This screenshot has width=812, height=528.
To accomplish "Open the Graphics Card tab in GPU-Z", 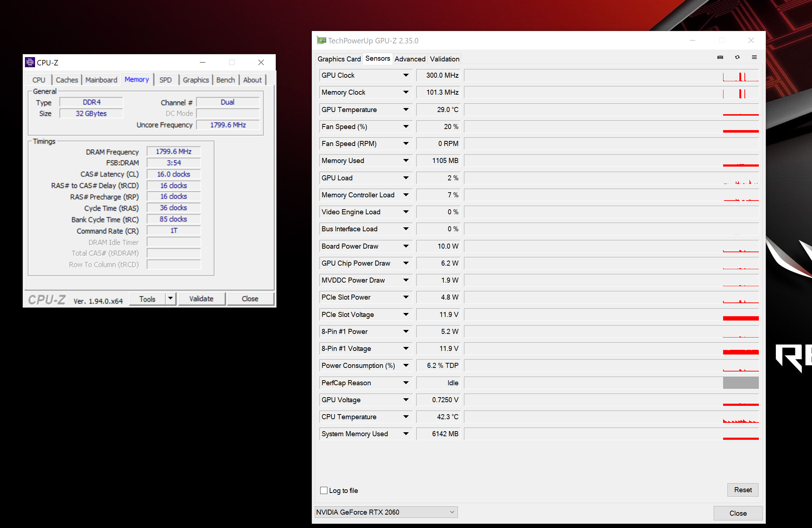I will coord(339,59).
